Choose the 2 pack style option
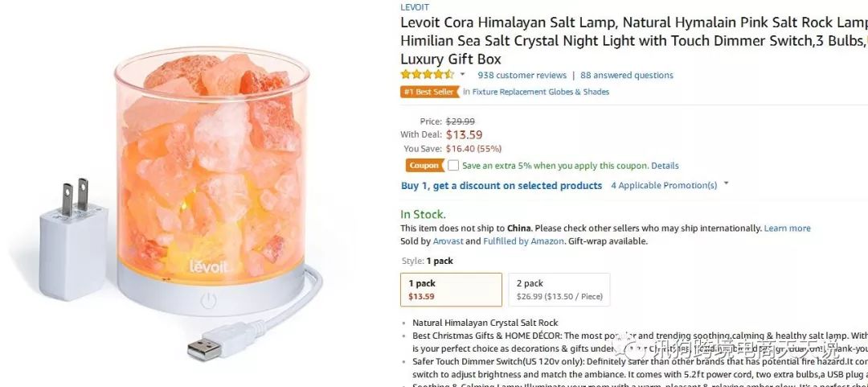Image resolution: width=868 pixels, height=387 pixels. pos(559,290)
